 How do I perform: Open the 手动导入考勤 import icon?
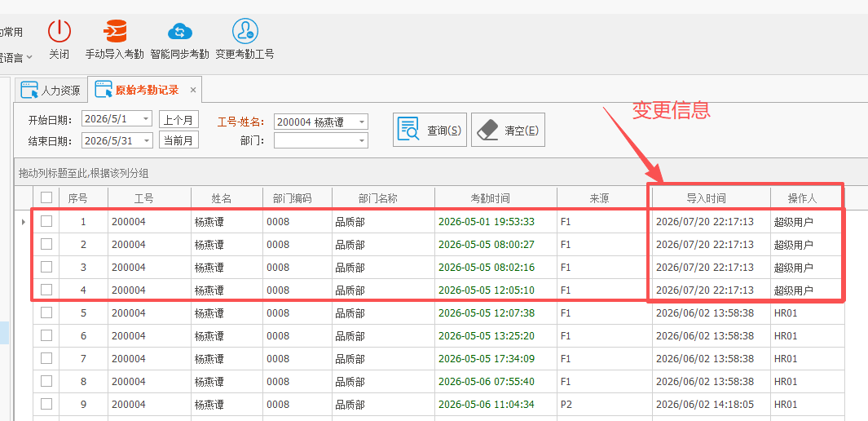pos(115,30)
